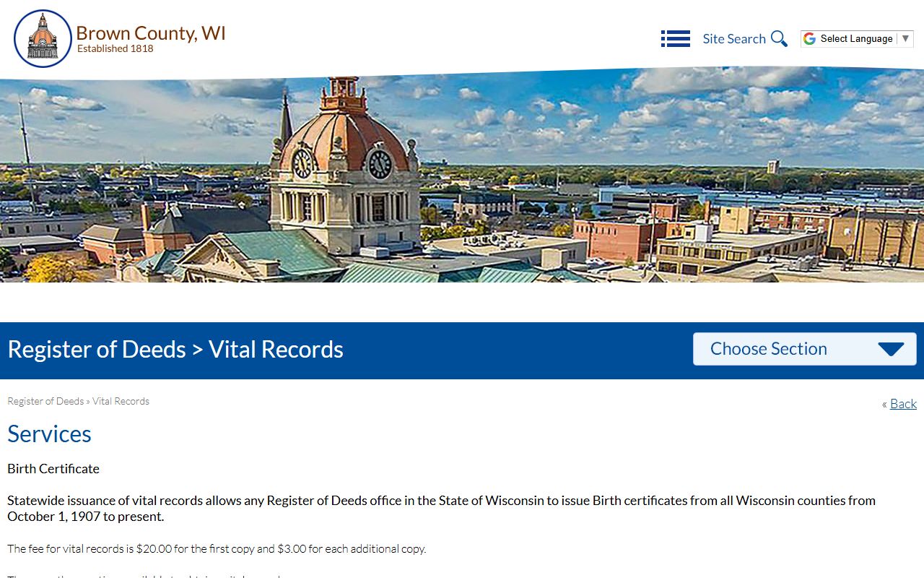
Task: Click the Vital Records breadcrumb link
Action: click(121, 401)
